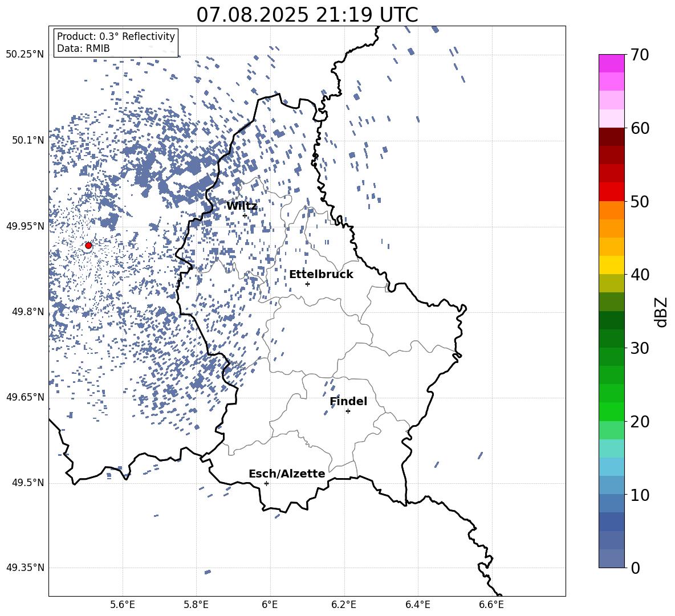This screenshot has width=675, height=616.
Task: Click the 5.8°E longitude label
Action: click(196, 605)
